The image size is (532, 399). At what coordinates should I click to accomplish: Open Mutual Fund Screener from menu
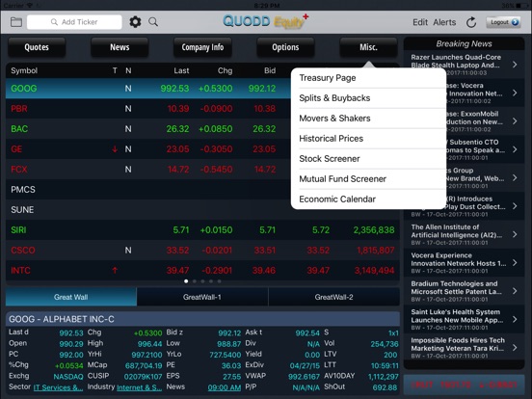pos(368,179)
